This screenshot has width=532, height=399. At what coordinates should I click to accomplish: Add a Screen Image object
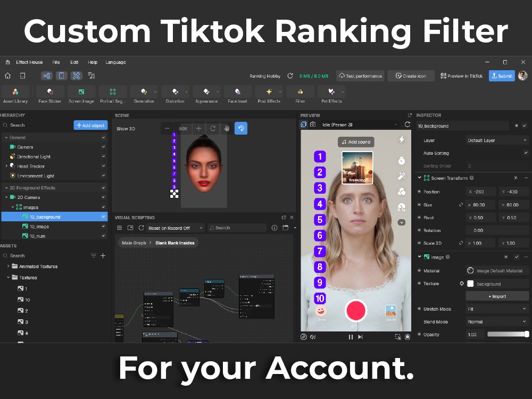coord(81,95)
